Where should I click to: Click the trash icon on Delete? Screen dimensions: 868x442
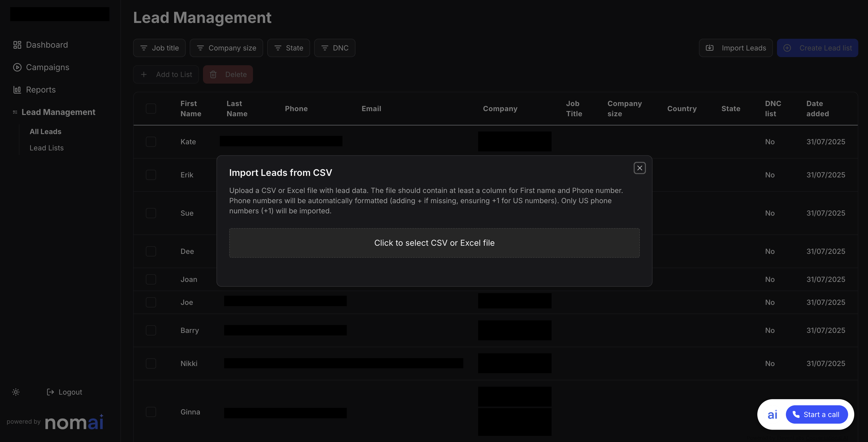[x=213, y=74]
